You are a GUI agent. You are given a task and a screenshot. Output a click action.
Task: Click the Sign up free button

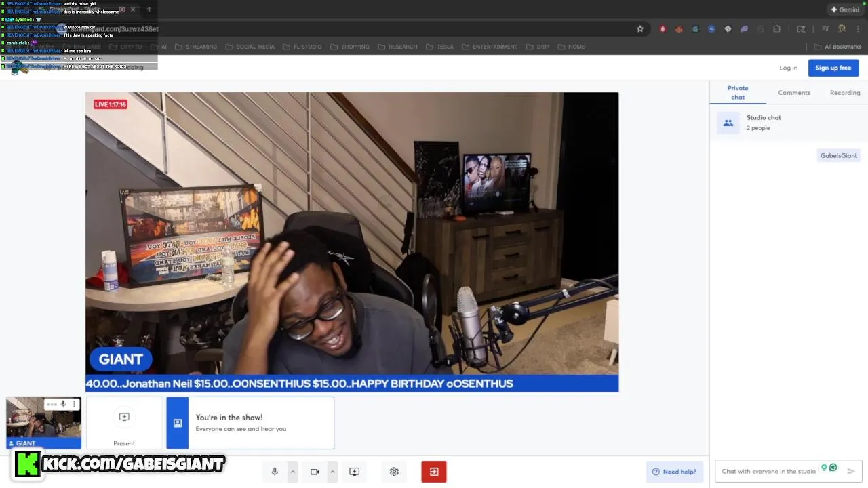[x=833, y=68]
